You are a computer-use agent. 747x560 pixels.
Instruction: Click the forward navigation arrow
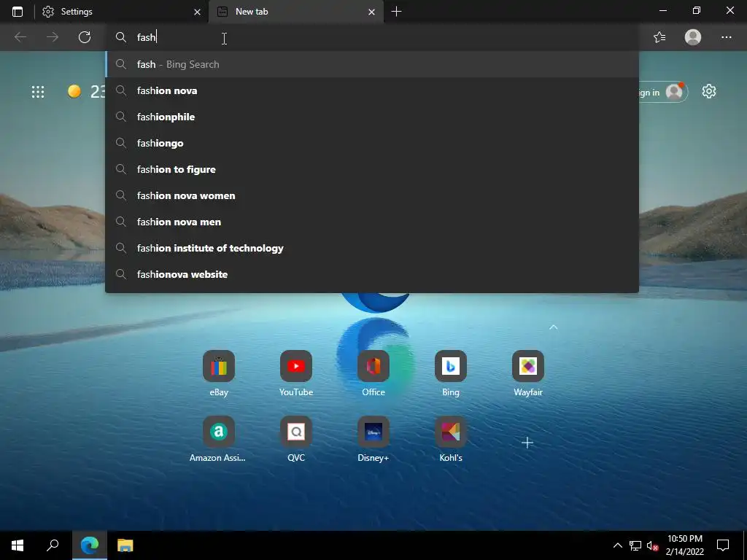click(x=53, y=37)
